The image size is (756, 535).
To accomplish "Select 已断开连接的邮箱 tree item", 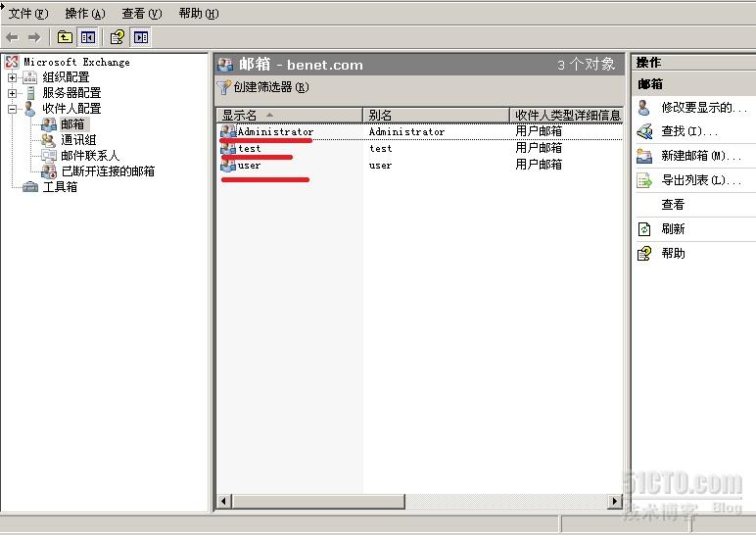I will pyautogui.click(x=108, y=171).
